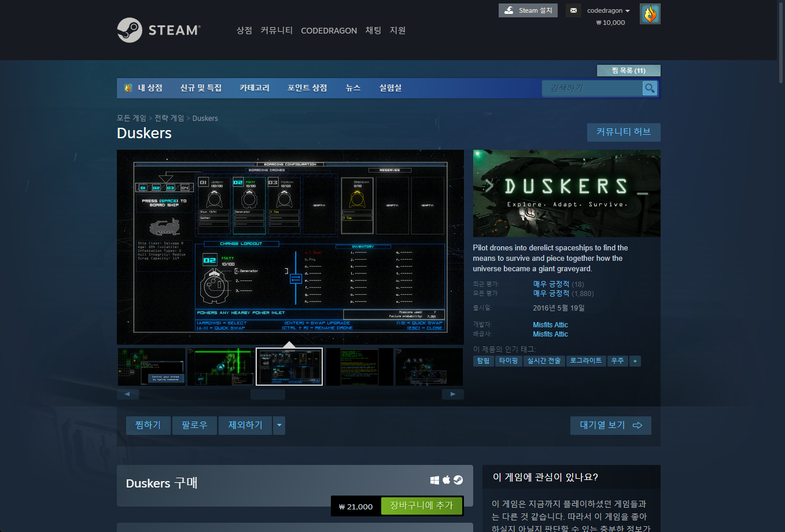Select the Windows platform icon
Viewport: 785px width, 532px height.
click(435, 480)
